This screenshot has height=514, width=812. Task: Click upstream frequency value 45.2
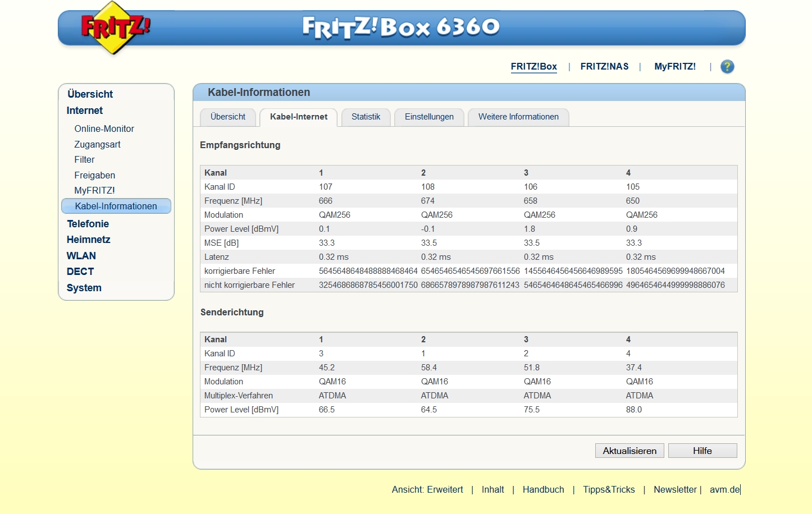327,368
